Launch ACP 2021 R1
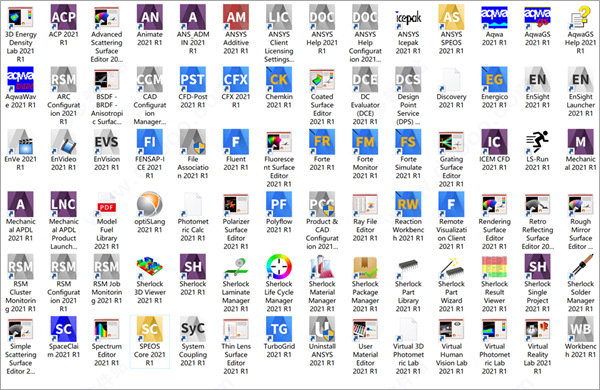This screenshot has height=390, width=600. pos(64,17)
